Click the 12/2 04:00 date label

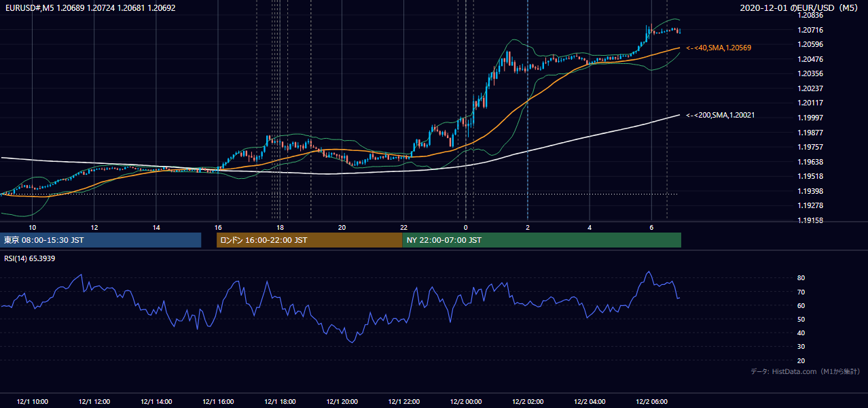click(x=590, y=401)
